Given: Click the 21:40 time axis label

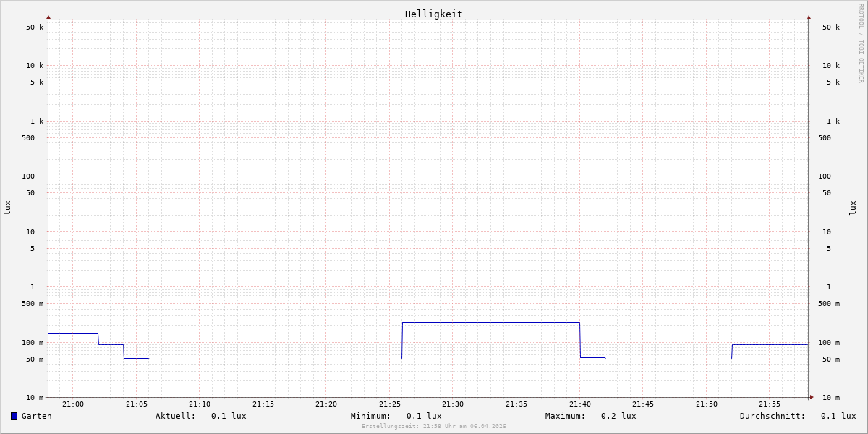Looking at the screenshot, I should pos(580,404).
